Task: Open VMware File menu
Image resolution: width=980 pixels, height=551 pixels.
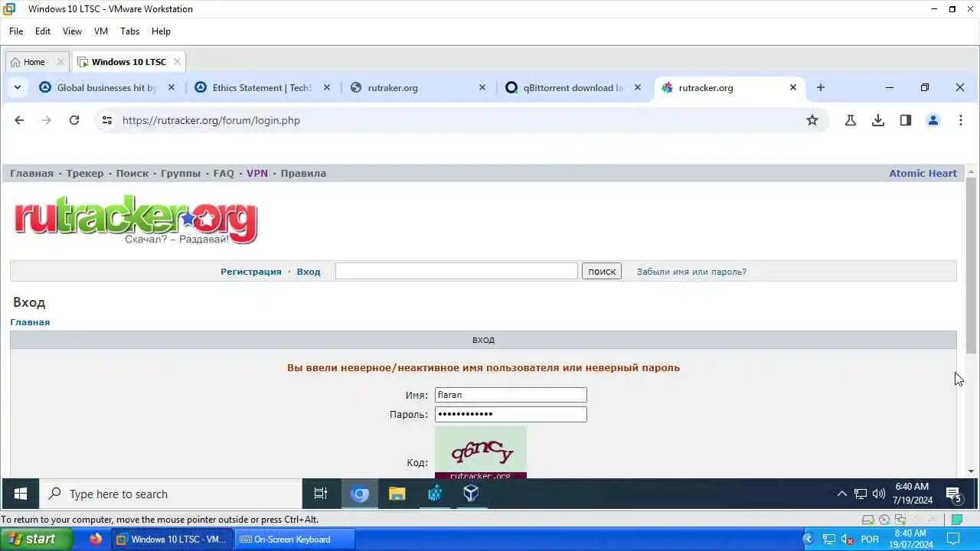Action: coord(16,31)
